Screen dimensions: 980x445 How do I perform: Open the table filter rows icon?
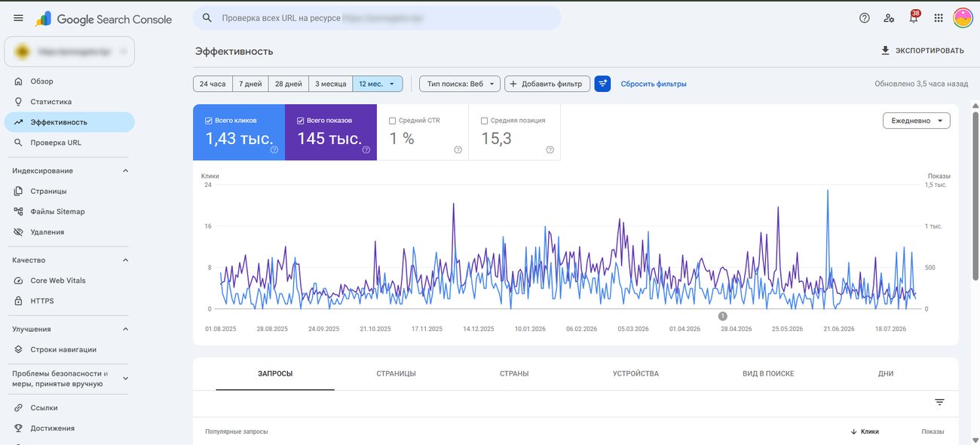coord(939,402)
